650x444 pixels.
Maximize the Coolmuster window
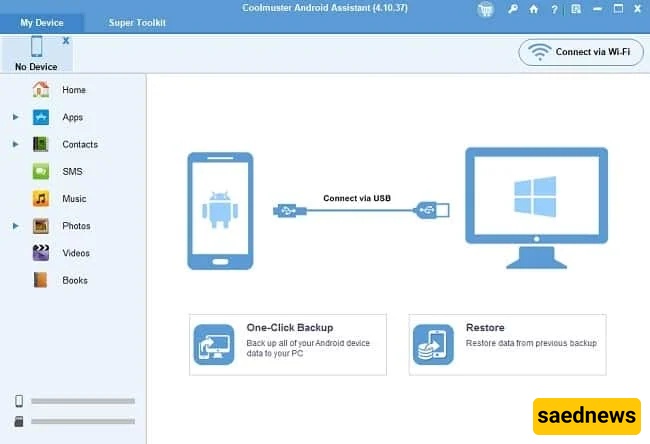tap(618, 9)
